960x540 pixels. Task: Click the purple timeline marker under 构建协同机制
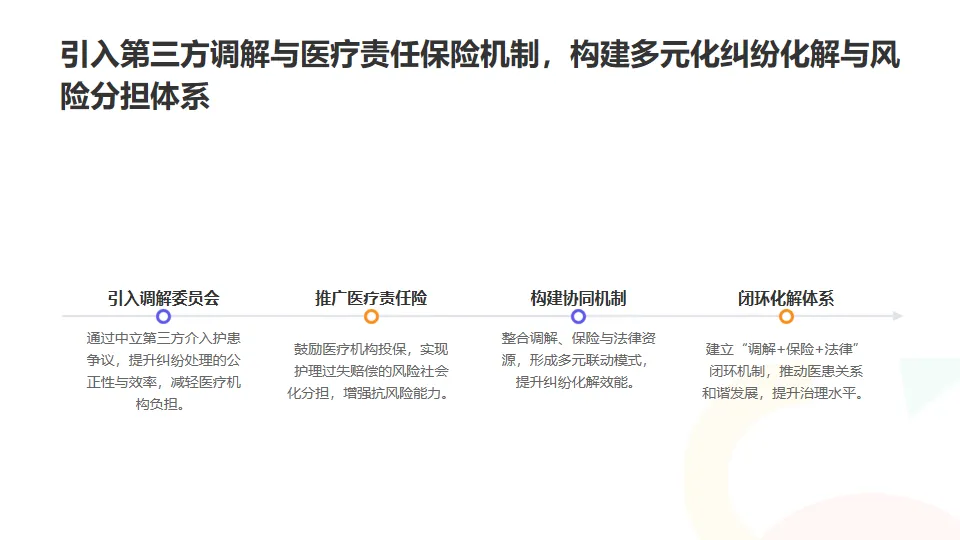pyautogui.click(x=579, y=317)
